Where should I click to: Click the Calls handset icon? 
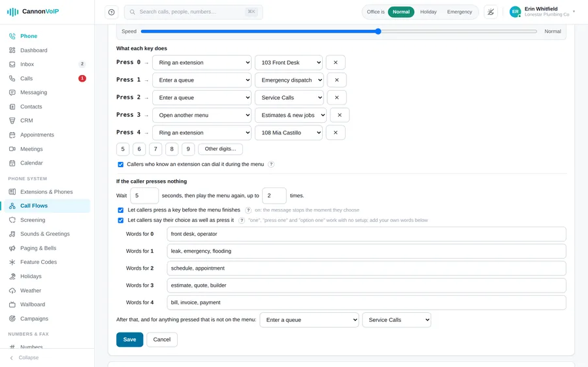pyautogui.click(x=12, y=78)
